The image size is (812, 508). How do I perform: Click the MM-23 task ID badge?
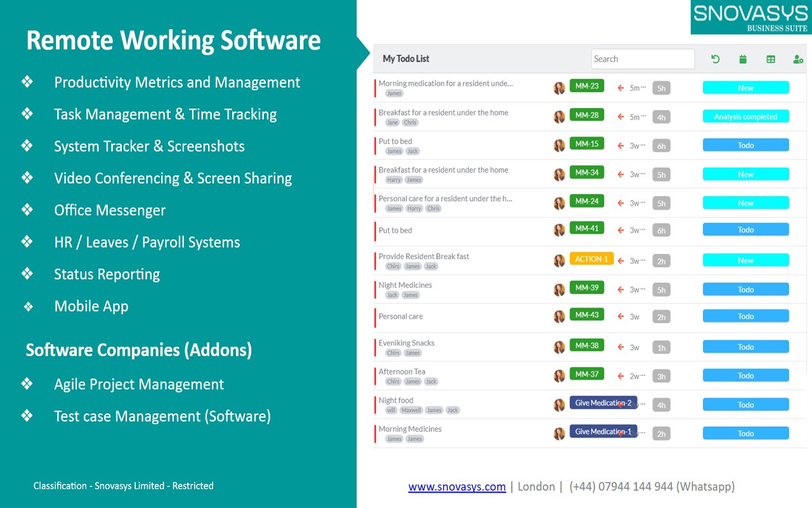tap(587, 86)
